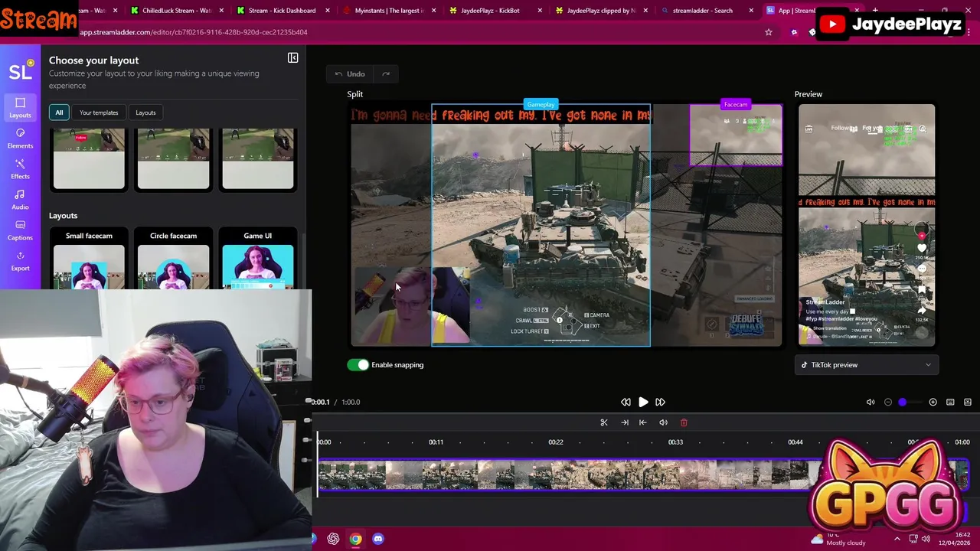980x551 pixels.
Task: Zoom out the timeline with minus icon
Action: coord(888,402)
